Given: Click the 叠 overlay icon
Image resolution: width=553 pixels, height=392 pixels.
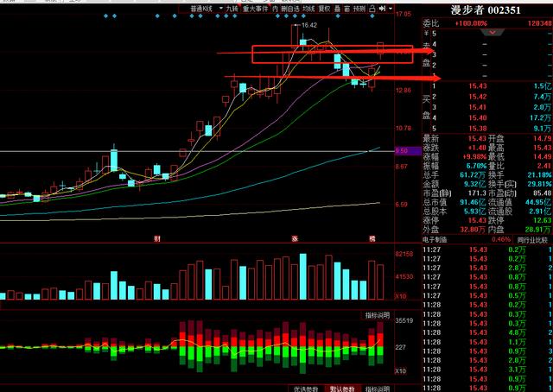Looking at the screenshot, I should click(x=338, y=9).
